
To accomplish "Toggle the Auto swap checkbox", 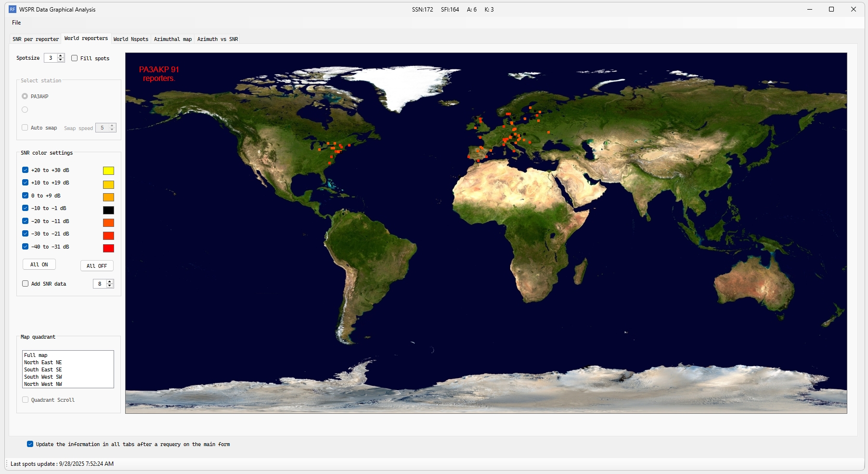I will coord(25,128).
